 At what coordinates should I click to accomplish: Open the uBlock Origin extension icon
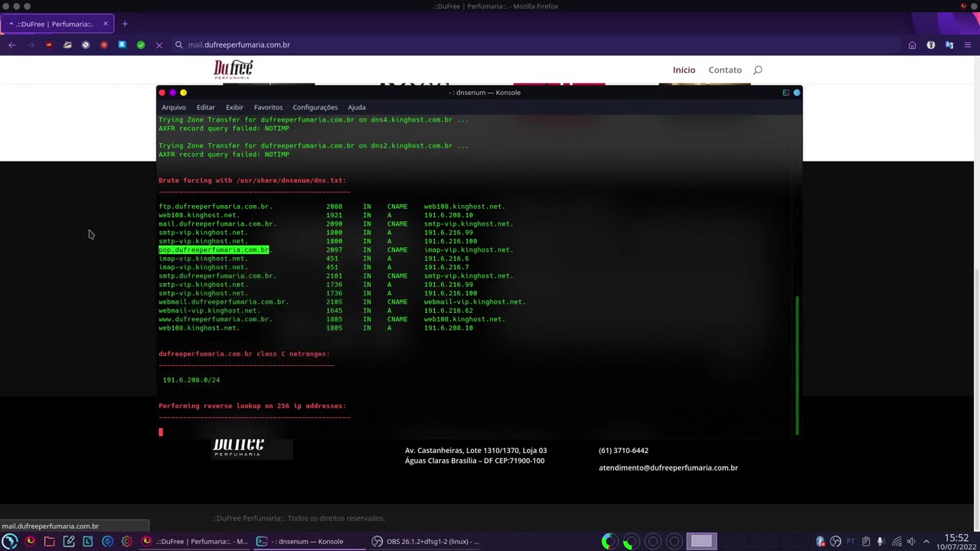(x=49, y=45)
